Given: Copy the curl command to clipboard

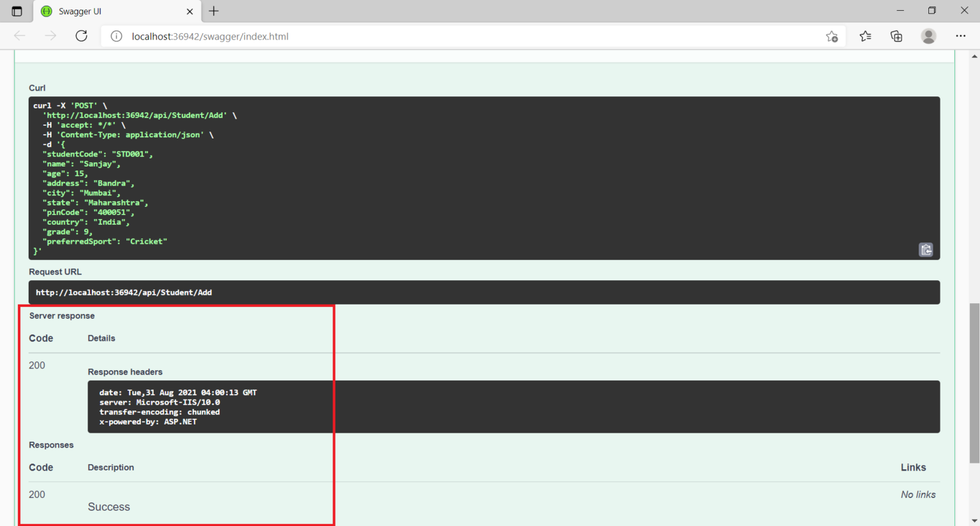Looking at the screenshot, I should point(925,250).
